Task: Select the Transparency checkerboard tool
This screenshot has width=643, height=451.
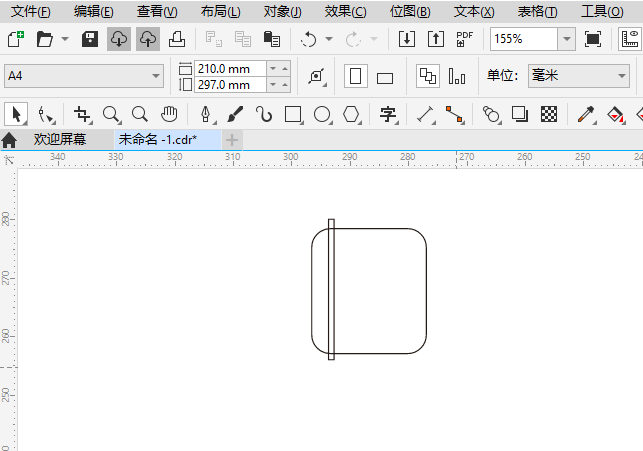Action: click(549, 114)
